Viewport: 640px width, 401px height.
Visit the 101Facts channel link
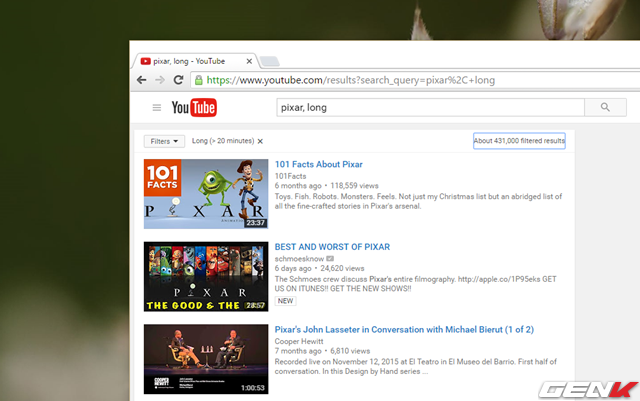pyautogui.click(x=292, y=175)
